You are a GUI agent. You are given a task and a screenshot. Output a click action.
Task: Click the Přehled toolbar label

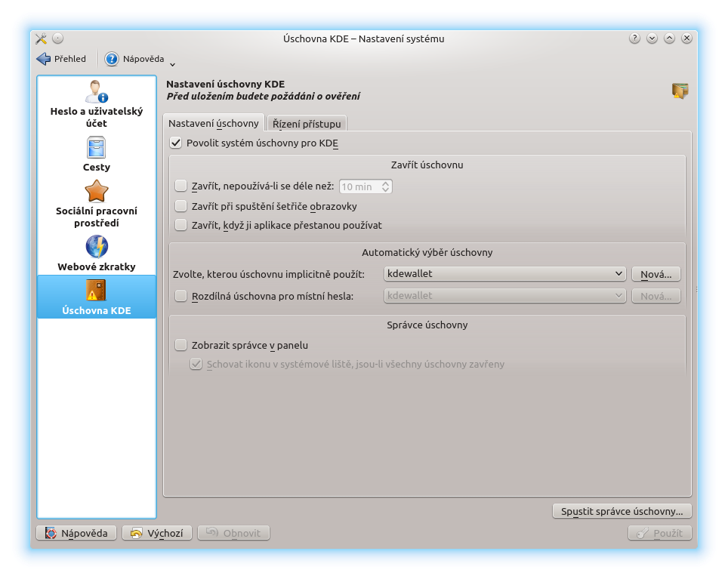pos(70,59)
